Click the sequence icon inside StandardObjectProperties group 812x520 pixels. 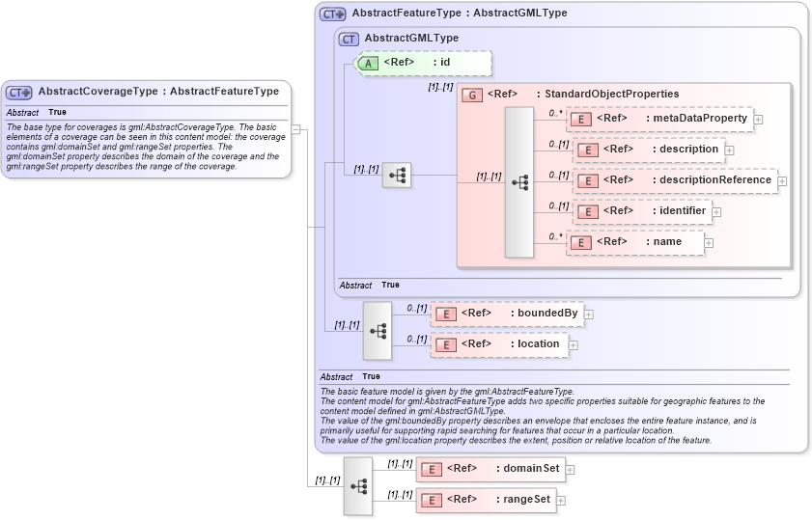click(x=519, y=182)
